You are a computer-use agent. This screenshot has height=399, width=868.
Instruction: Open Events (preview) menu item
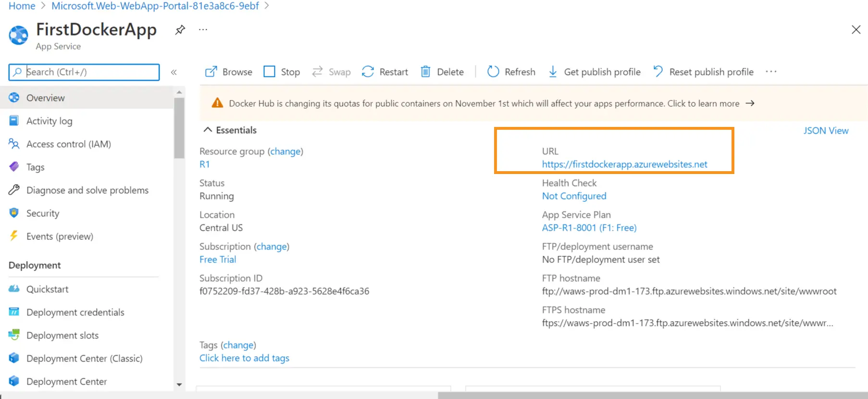(x=87, y=236)
